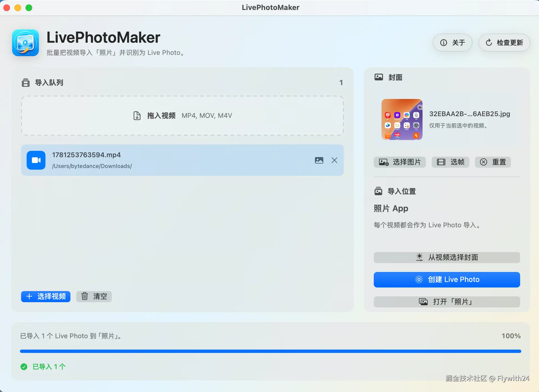Click the cover image icon on 1781253763594.mp4 row
This screenshot has width=539, height=392.
319,160
